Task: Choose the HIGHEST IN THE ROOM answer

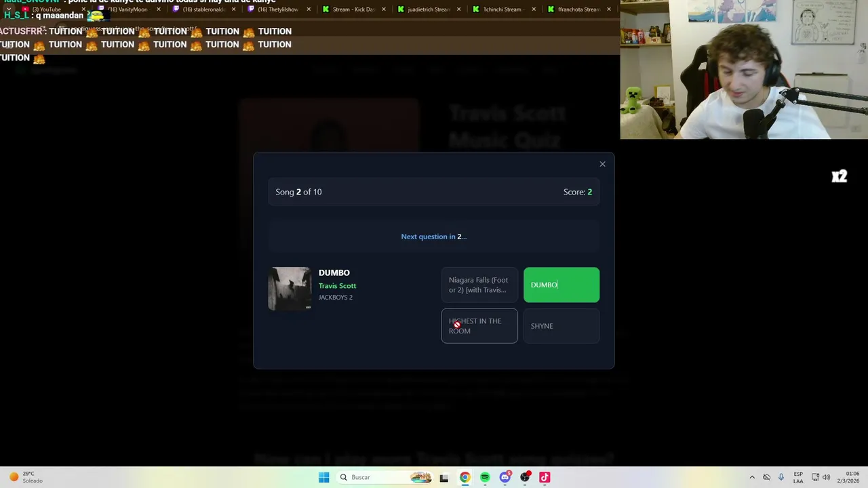Action: click(479, 326)
